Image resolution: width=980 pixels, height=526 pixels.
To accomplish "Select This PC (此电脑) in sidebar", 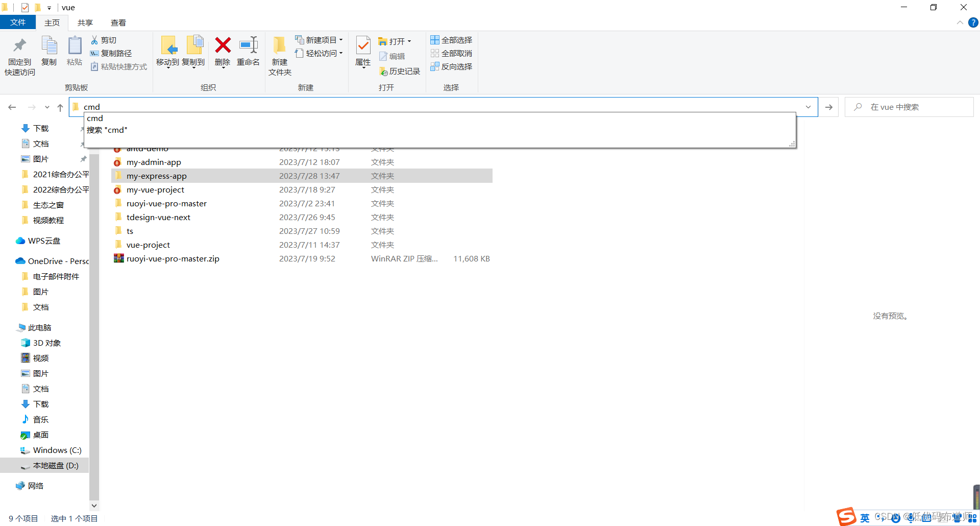I will pos(39,327).
